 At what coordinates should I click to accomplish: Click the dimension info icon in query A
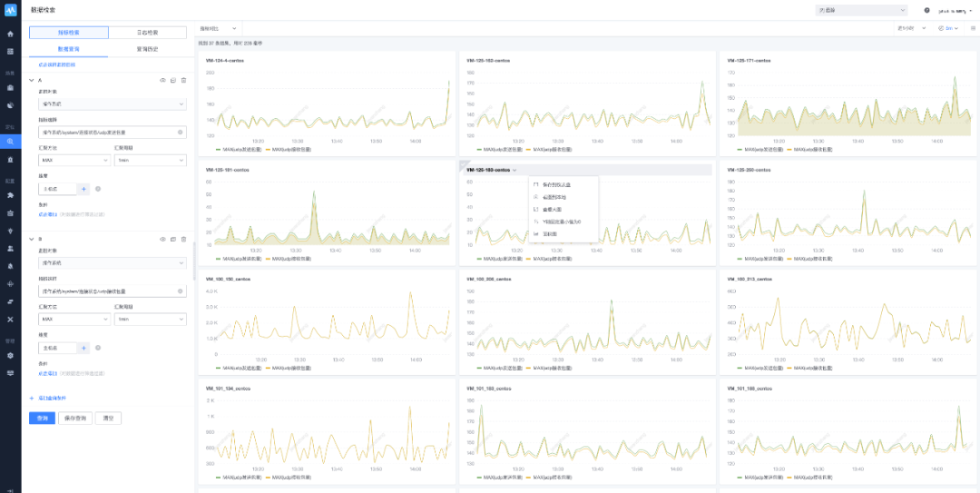coord(98,188)
